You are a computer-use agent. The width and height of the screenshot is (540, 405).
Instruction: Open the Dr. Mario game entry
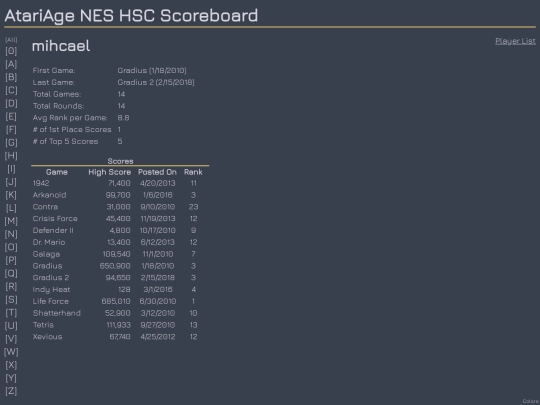(49, 242)
